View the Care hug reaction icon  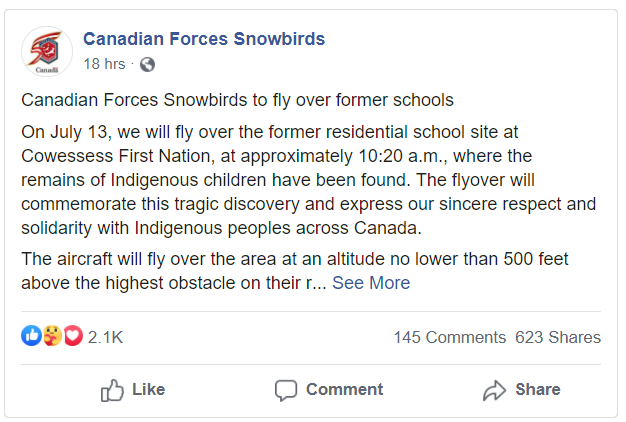coord(52,335)
